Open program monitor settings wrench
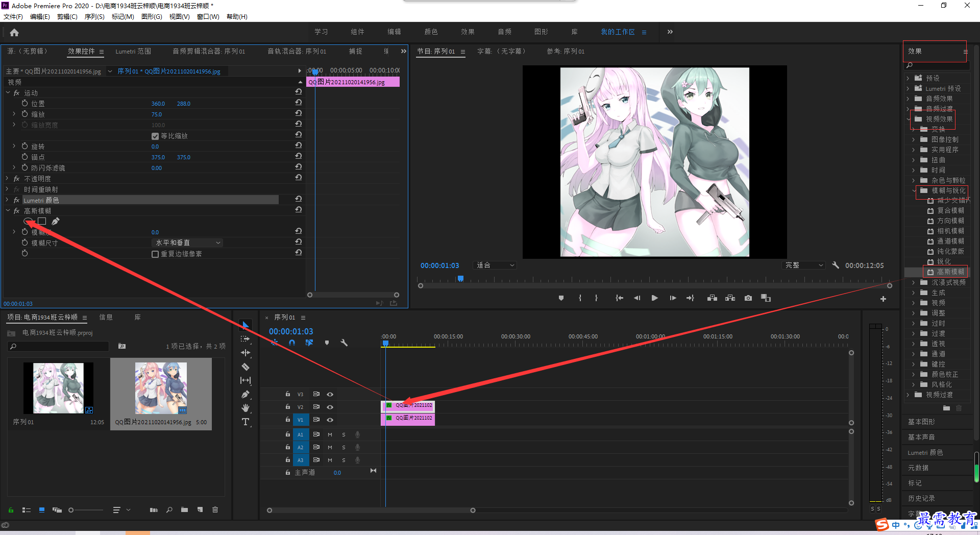Screen dimensions: 980x535 pos(836,265)
